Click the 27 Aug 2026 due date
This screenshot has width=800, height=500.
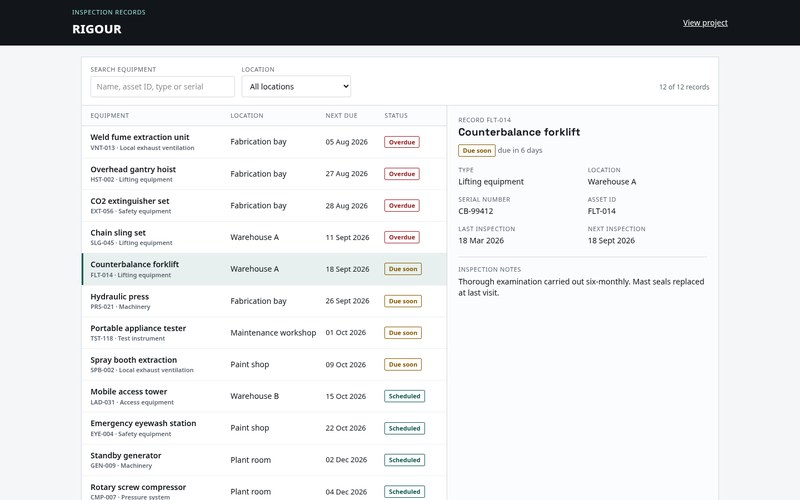(x=346, y=174)
